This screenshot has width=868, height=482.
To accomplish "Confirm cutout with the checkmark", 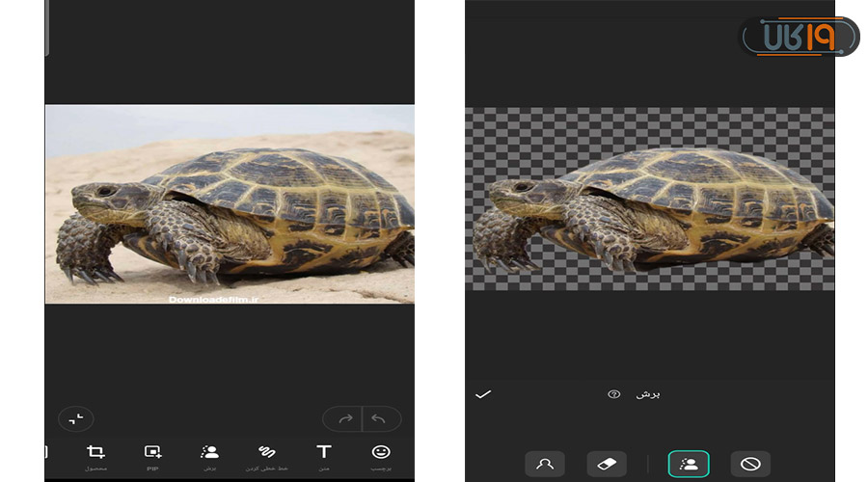I will pyautogui.click(x=483, y=394).
